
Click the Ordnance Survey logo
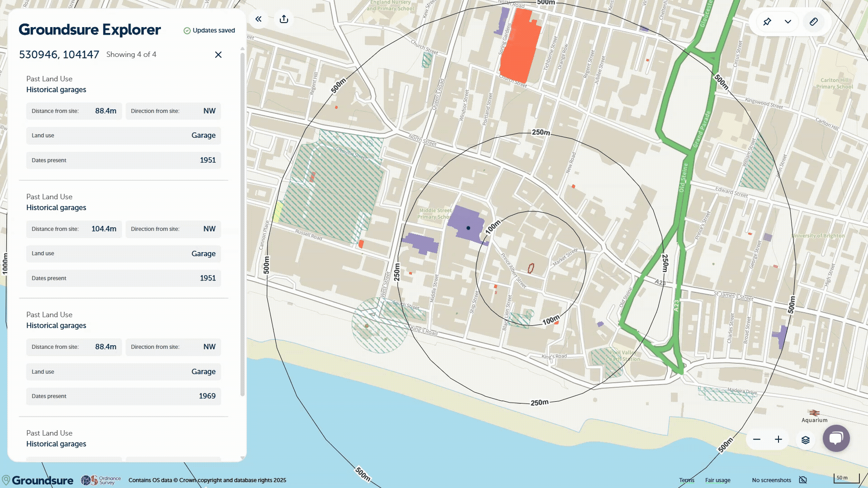[x=101, y=480]
